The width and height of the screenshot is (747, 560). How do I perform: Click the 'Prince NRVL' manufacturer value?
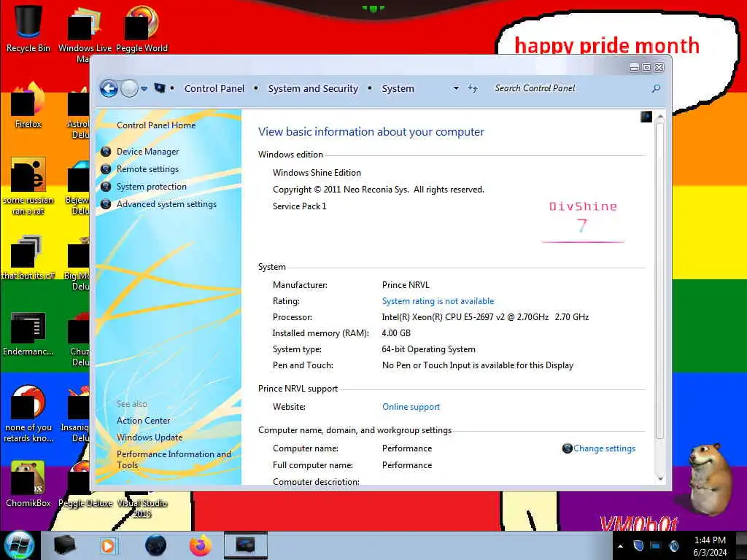pyautogui.click(x=406, y=285)
